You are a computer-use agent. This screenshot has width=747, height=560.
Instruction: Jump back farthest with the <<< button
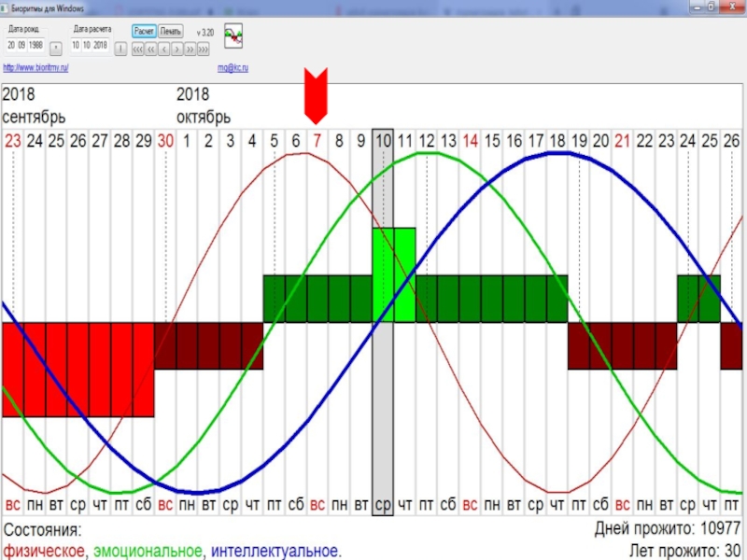(x=137, y=48)
